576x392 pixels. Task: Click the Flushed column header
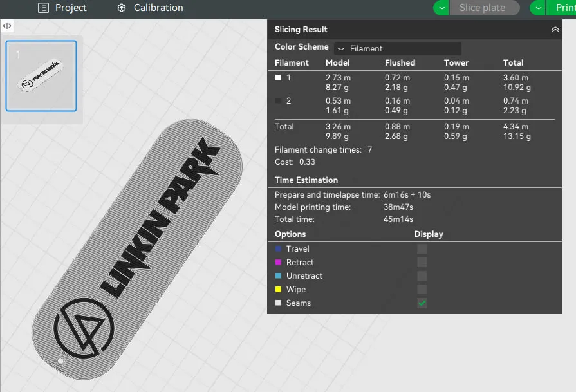click(x=400, y=63)
